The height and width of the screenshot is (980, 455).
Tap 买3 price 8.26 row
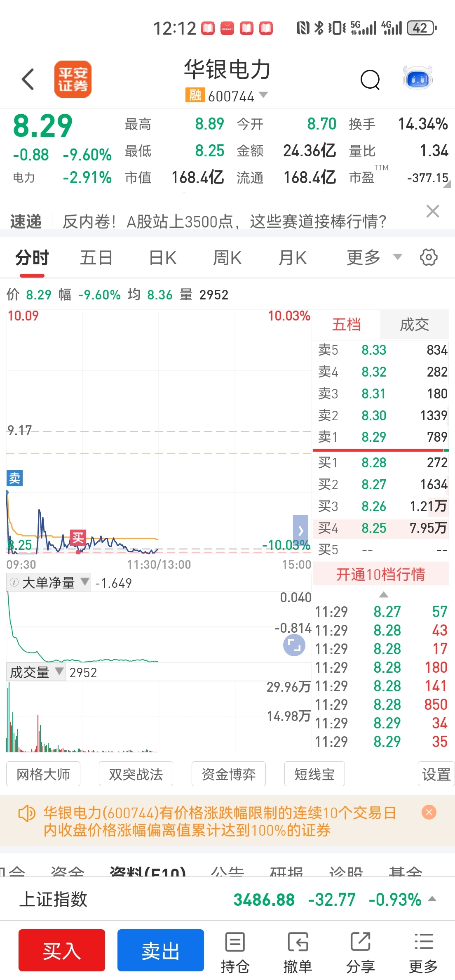click(381, 506)
